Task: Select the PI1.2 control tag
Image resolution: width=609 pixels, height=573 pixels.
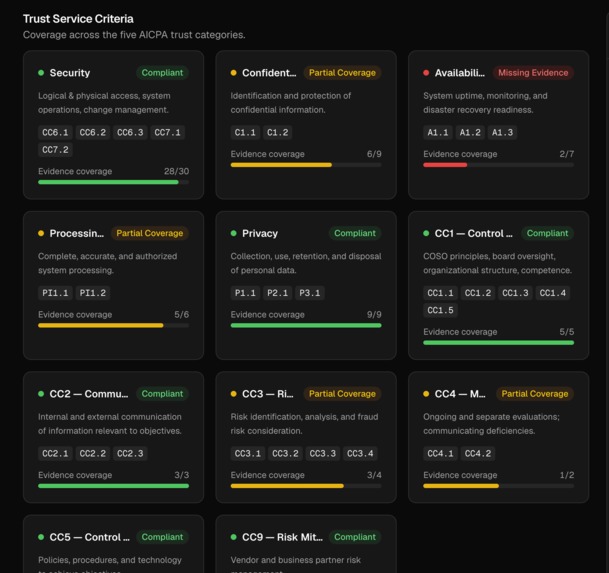Action: pos(92,293)
